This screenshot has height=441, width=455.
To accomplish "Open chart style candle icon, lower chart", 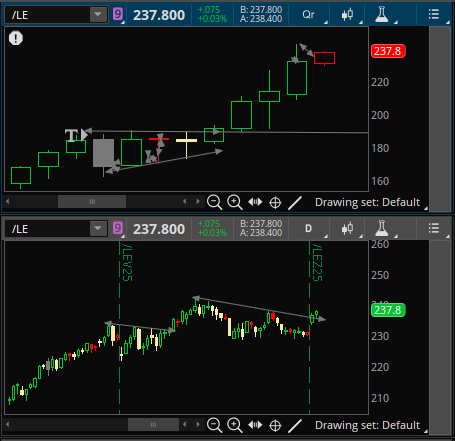I will click(347, 229).
